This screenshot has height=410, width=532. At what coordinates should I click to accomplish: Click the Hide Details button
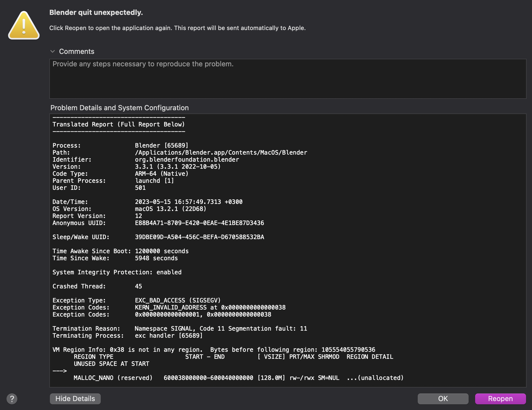[75, 399]
